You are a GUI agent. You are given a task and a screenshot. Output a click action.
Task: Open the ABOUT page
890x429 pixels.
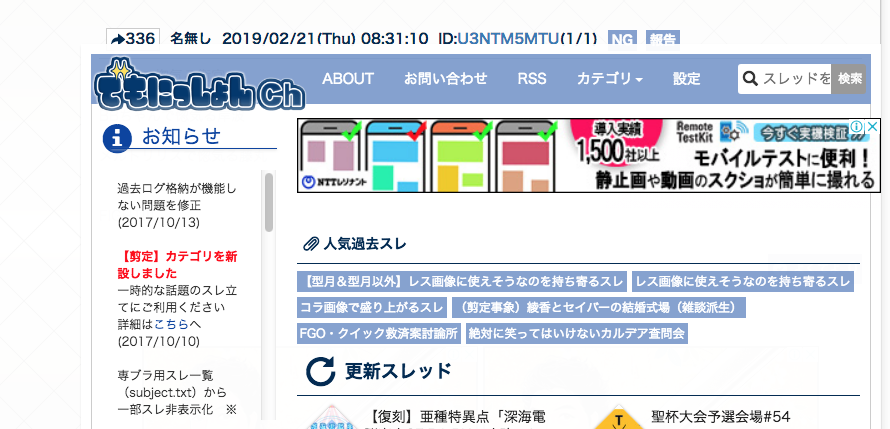pos(348,78)
